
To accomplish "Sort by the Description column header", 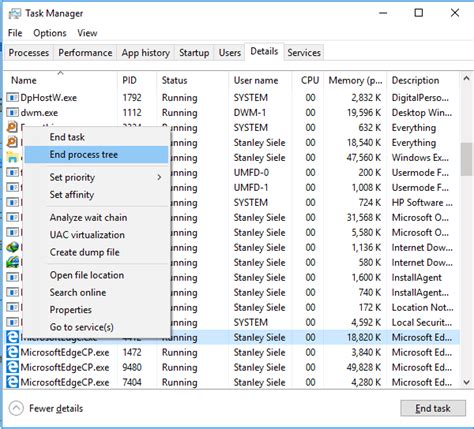I will 423,80.
